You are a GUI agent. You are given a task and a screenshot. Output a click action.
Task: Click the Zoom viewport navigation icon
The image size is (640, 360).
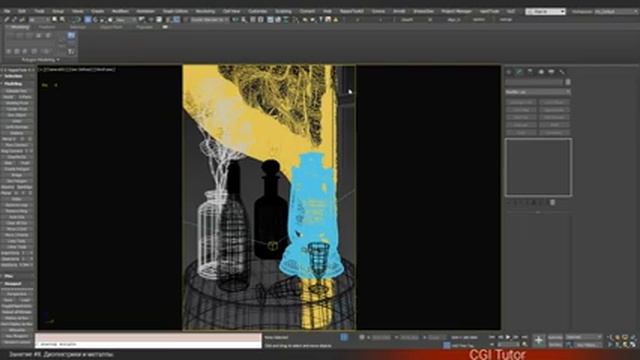(610, 338)
